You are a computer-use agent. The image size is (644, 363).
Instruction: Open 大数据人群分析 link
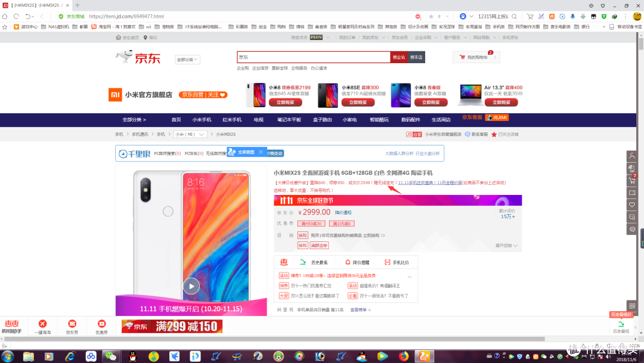pyautogui.click(x=399, y=154)
